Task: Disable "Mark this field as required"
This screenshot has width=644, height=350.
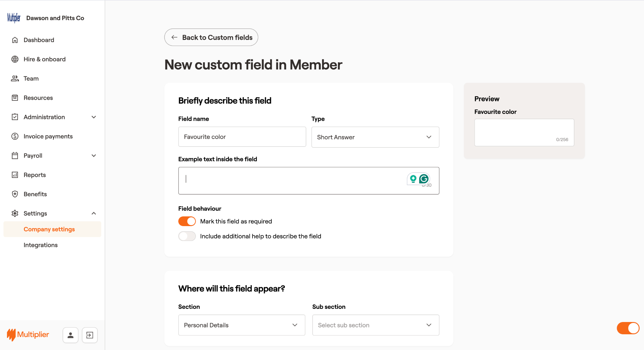Action: click(x=187, y=221)
